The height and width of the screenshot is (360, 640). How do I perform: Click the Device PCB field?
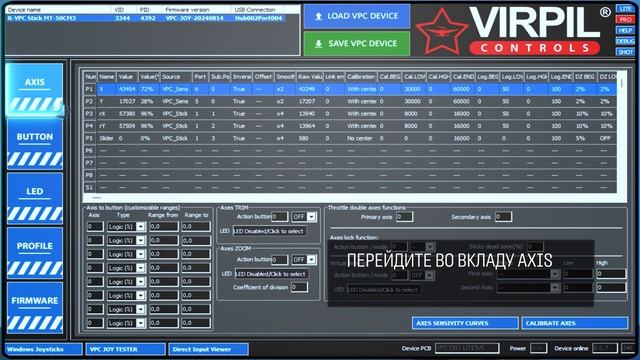[467, 348]
